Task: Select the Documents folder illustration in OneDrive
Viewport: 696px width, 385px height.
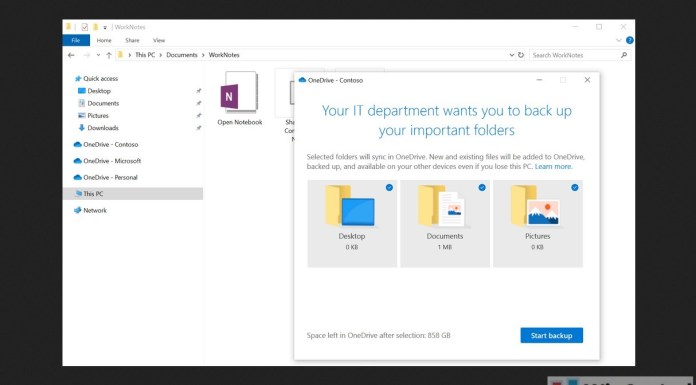Action: point(442,206)
